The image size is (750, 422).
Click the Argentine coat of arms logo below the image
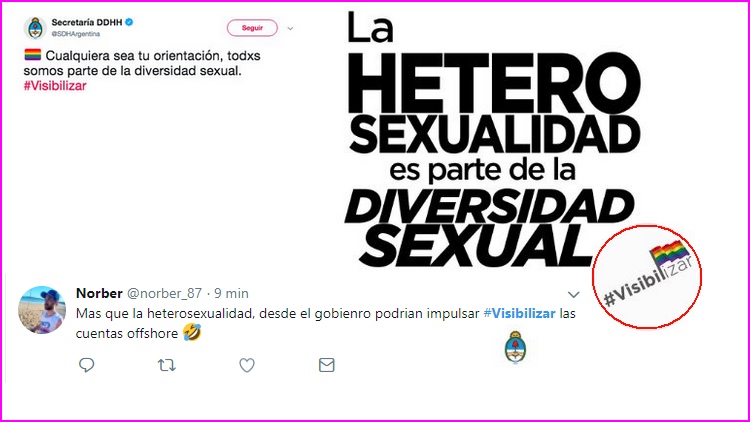(x=515, y=347)
